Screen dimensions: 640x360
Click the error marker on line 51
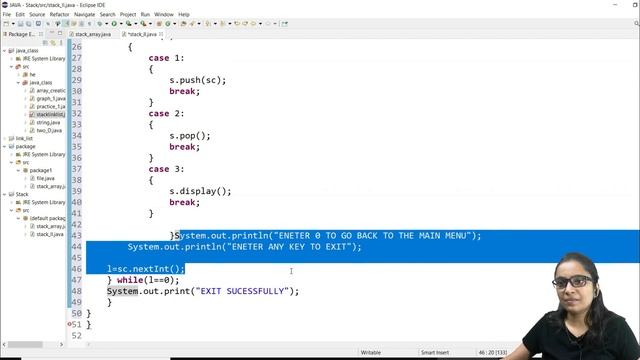tap(69, 324)
